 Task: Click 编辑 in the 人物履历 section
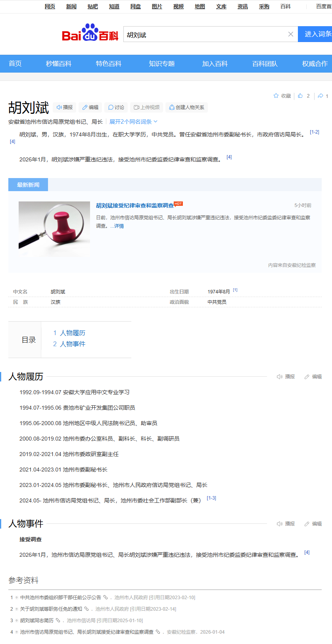click(x=313, y=377)
